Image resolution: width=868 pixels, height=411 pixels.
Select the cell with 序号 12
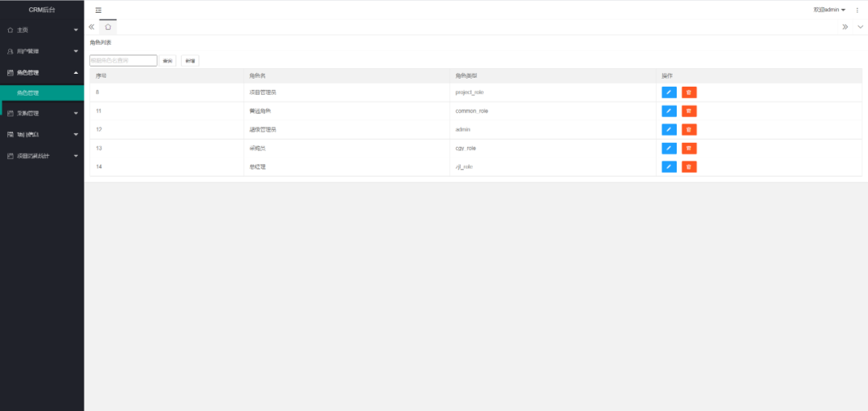[166, 129]
